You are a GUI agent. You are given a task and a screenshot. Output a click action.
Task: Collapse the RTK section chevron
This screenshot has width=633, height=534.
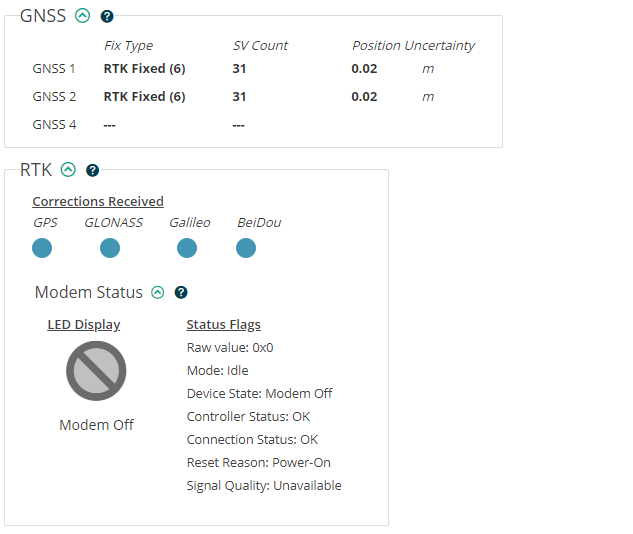point(68,170)
